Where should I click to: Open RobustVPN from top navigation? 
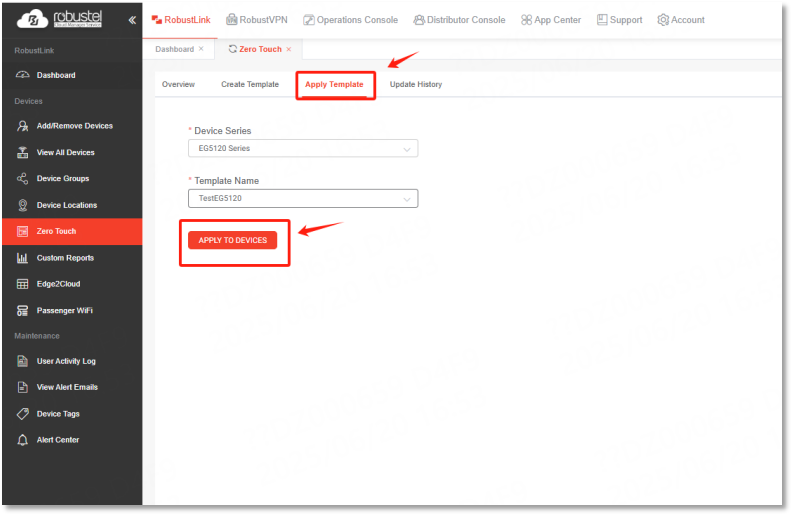(257, 20)
